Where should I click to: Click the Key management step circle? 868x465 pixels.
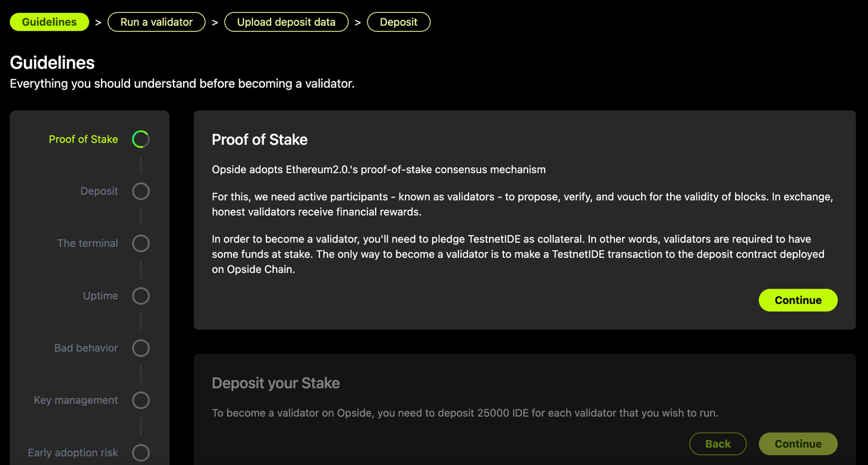140,401
